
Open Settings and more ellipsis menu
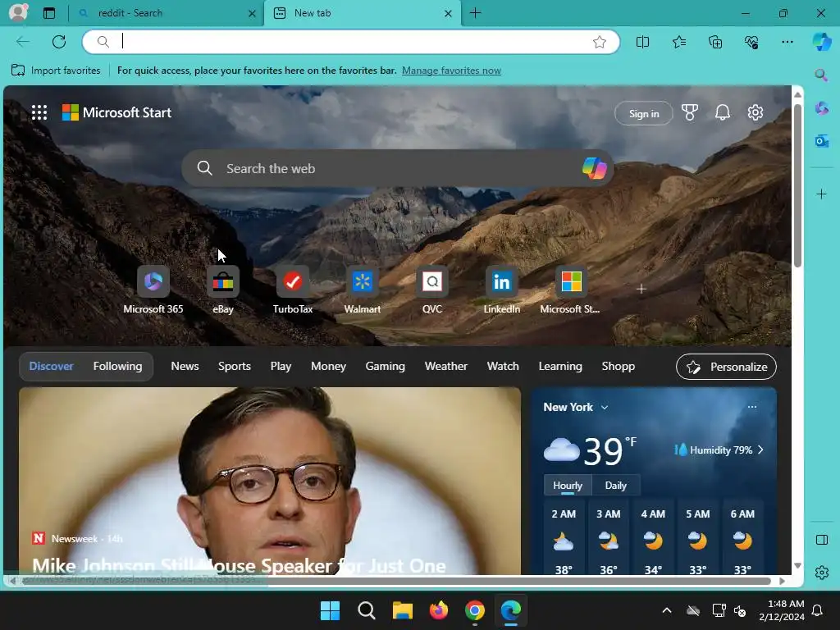point(787,42)
